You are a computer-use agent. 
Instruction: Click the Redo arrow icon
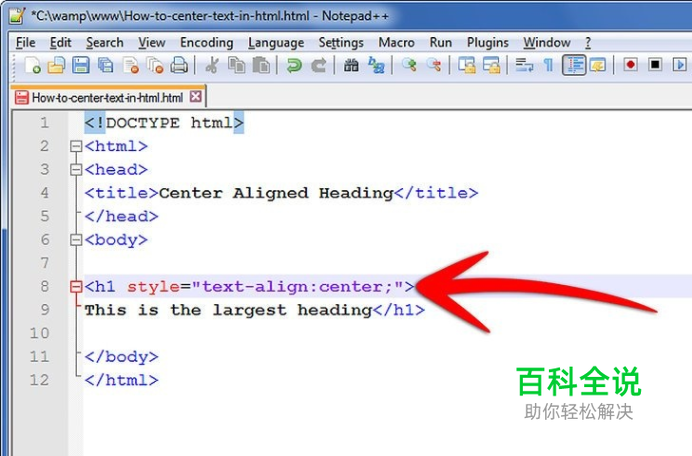coord(318,66)
